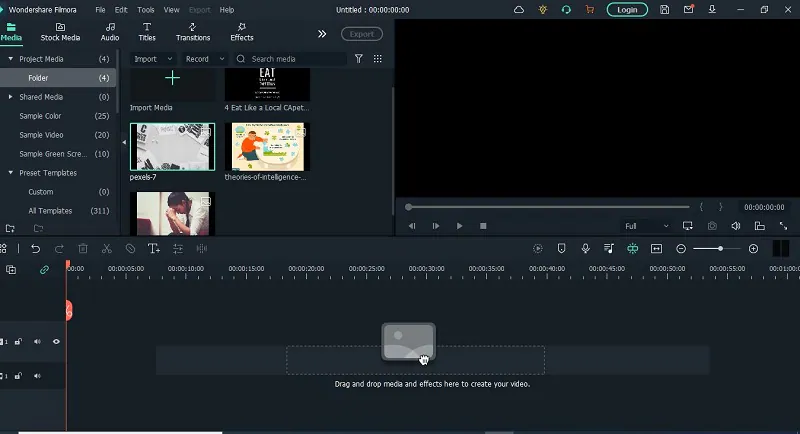Image resolution: width=800 pixels, height=434 pixels.
Task: Collapse the Project Media tree
Action: pyautogui.click(x=11, y=59)
